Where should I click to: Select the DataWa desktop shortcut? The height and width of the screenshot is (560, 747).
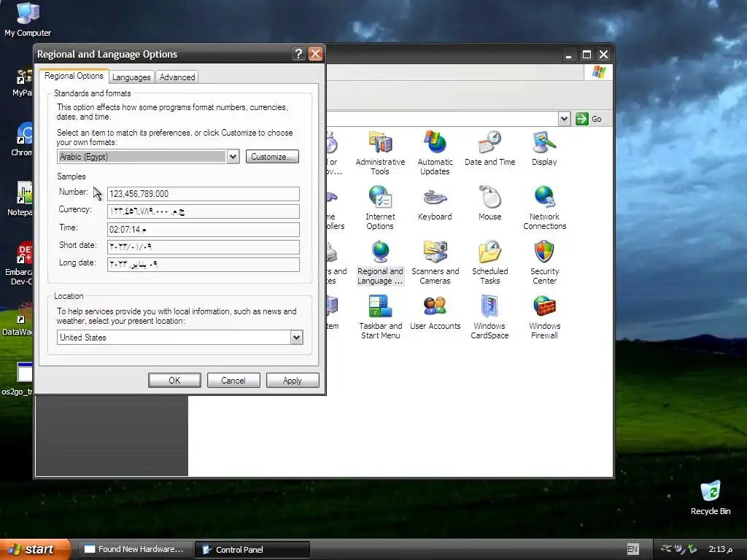18,319
